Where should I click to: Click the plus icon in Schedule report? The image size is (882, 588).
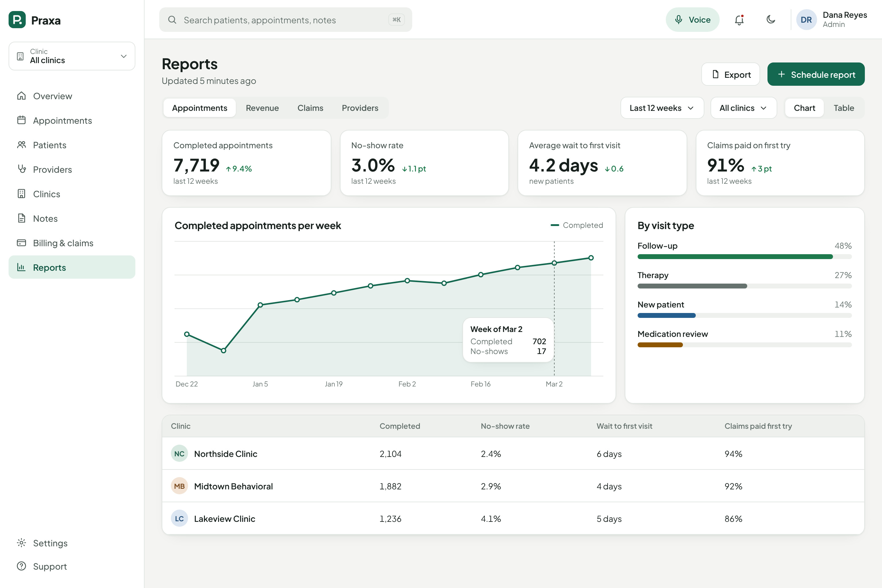click(782, 74)
